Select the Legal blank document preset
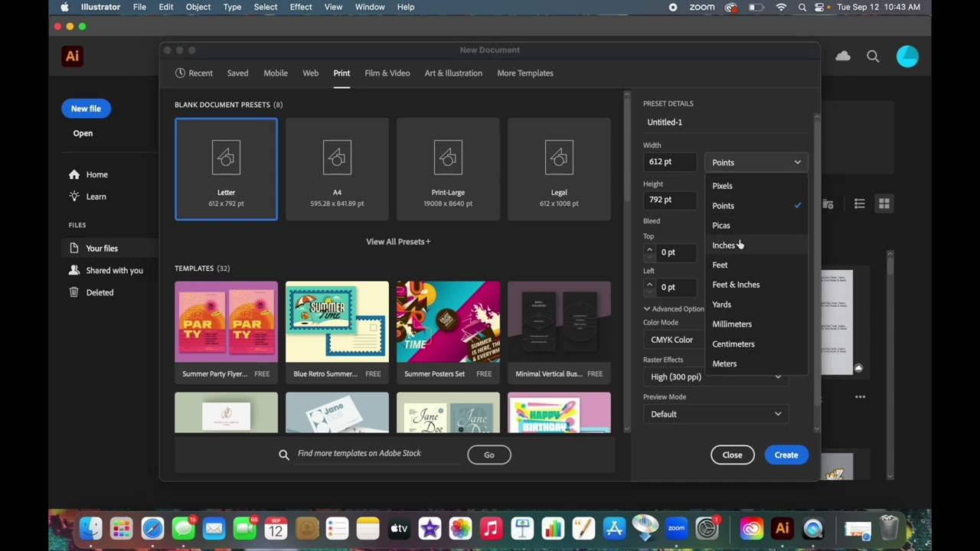The width and height of the screenshot is (980, 551). click(x=559, y=169)
